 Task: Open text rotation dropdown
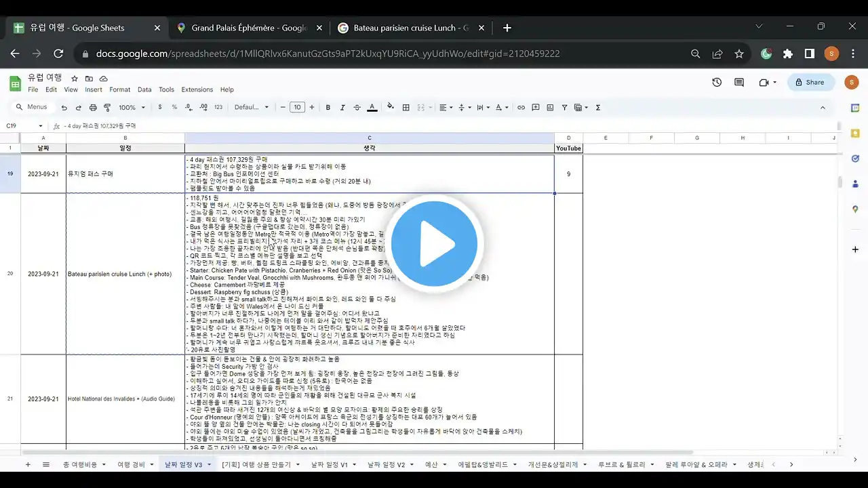click(x=502, y=107)
